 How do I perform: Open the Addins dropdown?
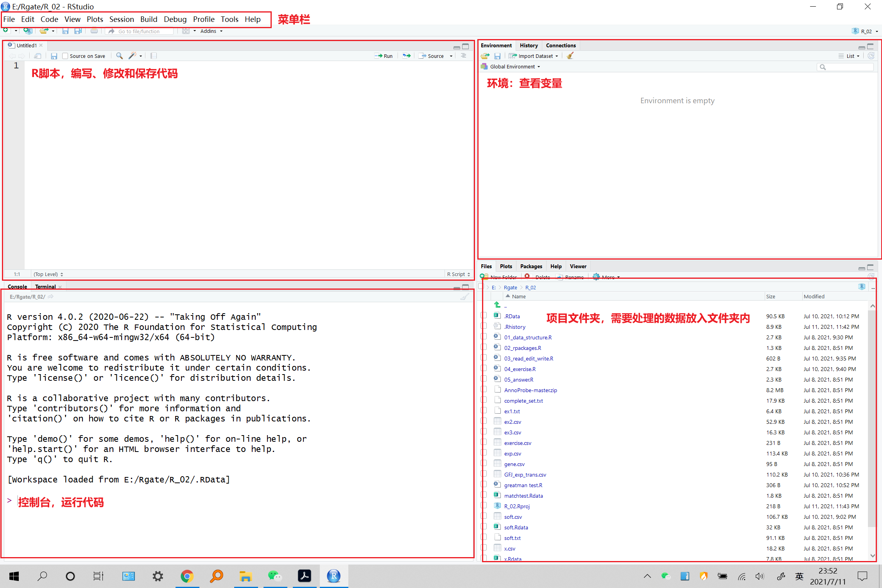pyautogui.click(x=212, y=31)
